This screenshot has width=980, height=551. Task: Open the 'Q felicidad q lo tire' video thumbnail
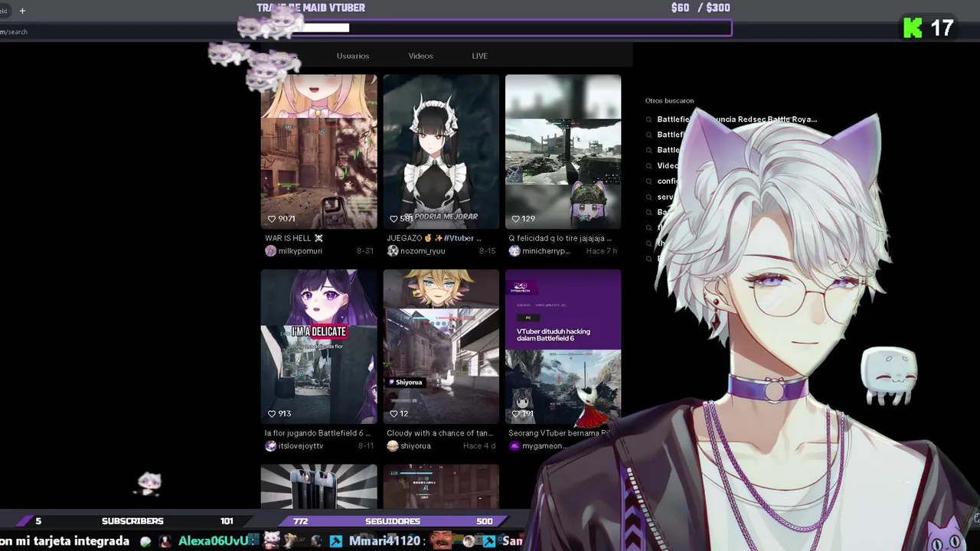(563, 152)
